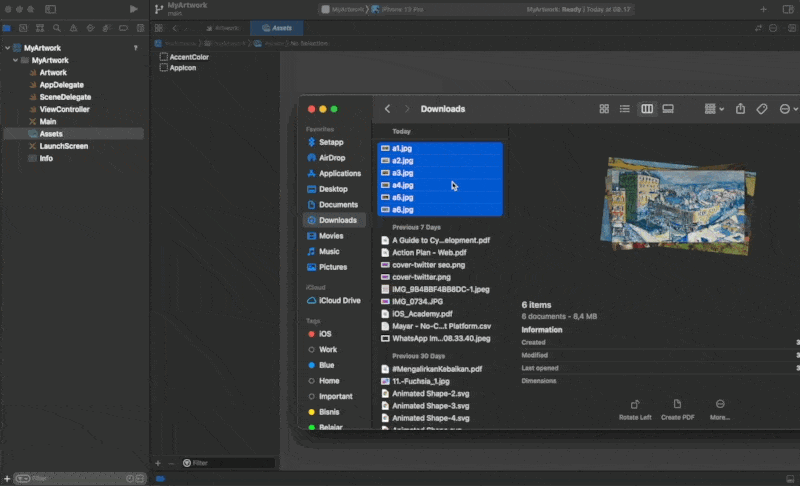The image size is (800, 486).
Task: Collapse the root MyArtwork project
Action: point(7,48)
